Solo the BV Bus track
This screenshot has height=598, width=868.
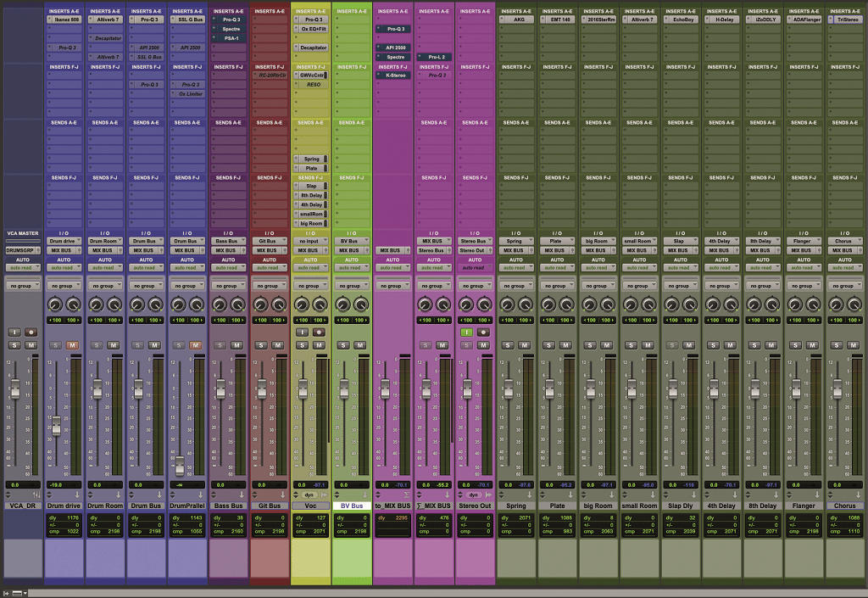pyautogui.click(x=343, y=345)
